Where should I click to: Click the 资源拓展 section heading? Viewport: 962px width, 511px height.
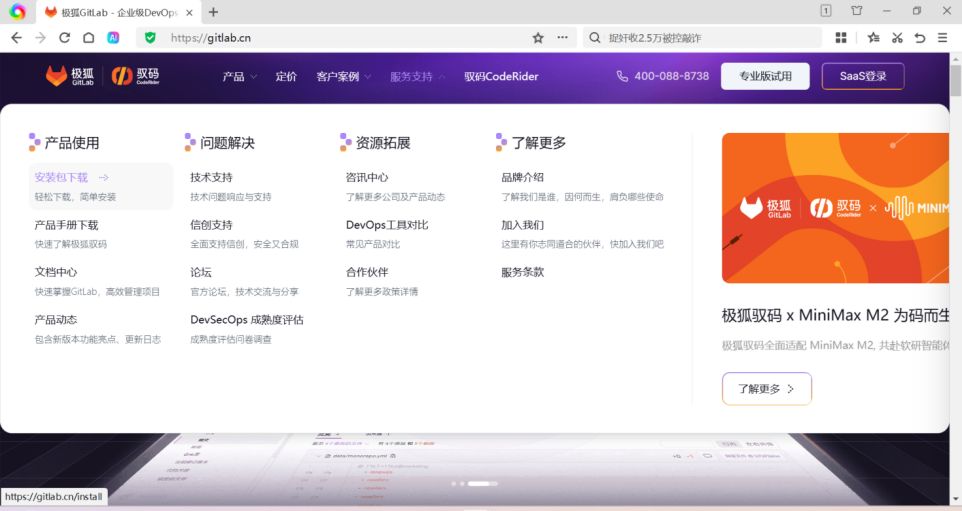click(x=383, y=143)
